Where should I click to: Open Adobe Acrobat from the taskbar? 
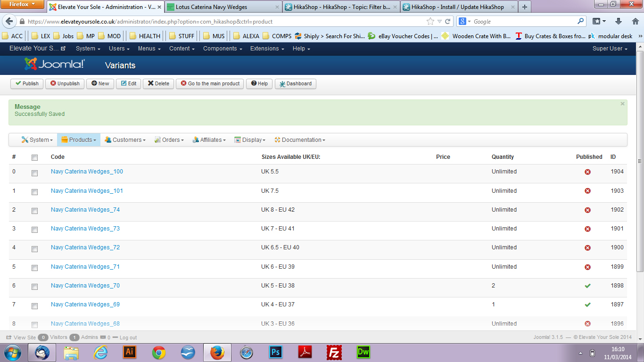point(305,353)
